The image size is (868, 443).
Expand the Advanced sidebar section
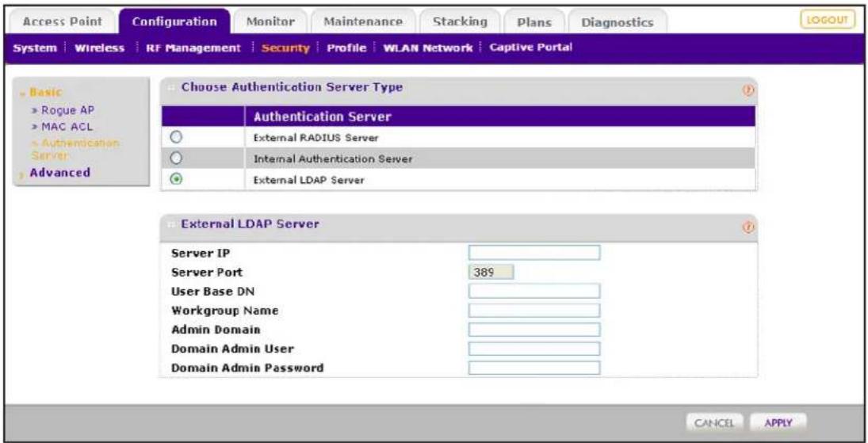(59, 172)
